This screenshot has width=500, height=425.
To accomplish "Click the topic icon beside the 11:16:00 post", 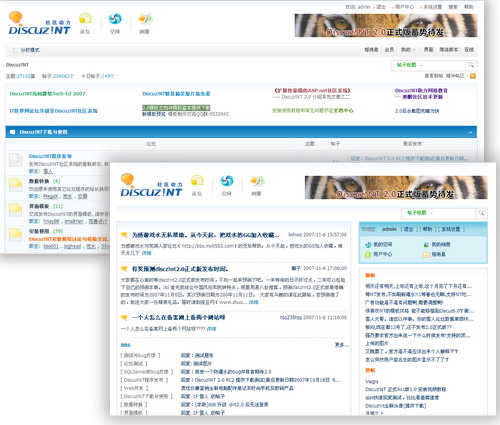I will (x=124, y=318).
